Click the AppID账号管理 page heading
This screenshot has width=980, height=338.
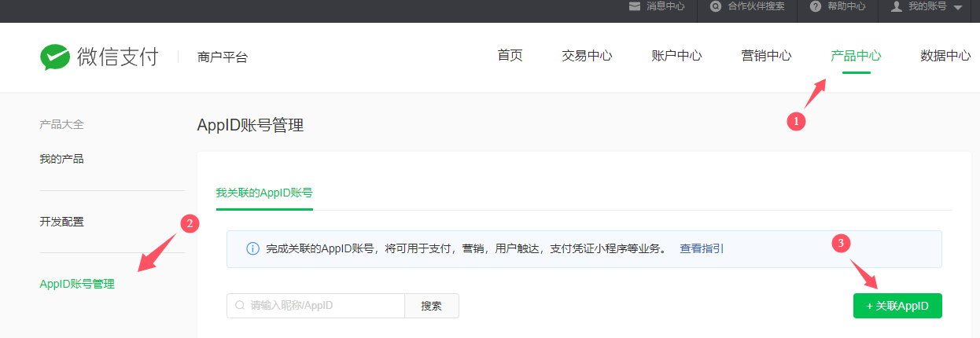point(250,125)
